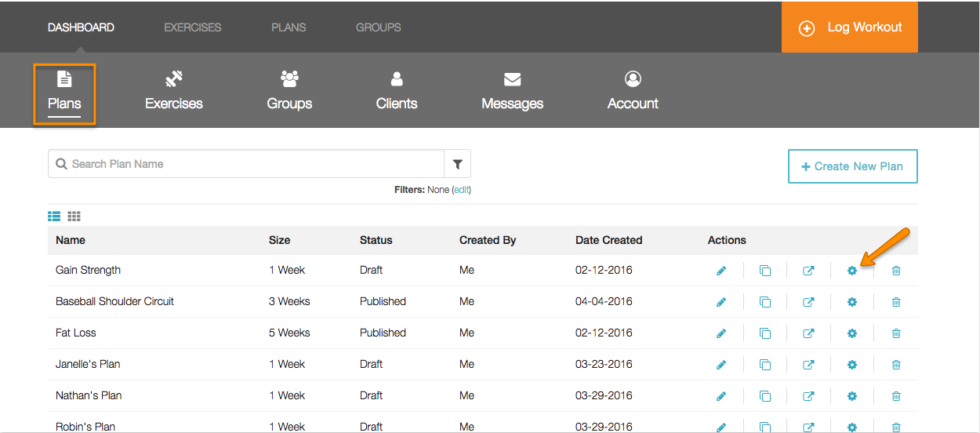Duplicate the Baseball Shoulder Circuit plan

(765, 302)
